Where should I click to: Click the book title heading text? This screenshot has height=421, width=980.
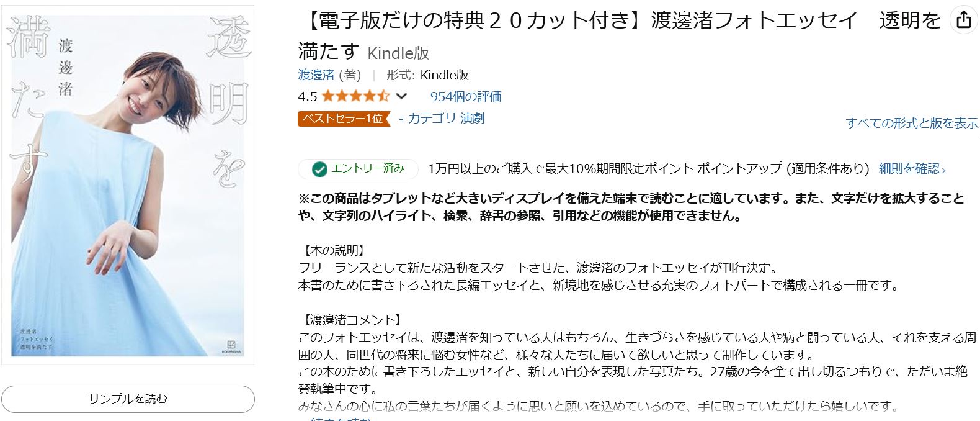point(620,21)
